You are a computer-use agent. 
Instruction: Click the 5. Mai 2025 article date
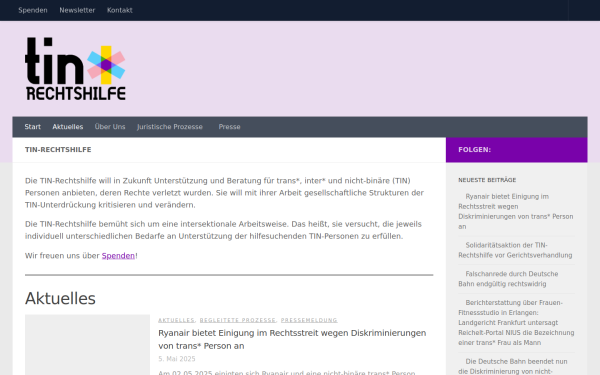[x=177, y=359]
